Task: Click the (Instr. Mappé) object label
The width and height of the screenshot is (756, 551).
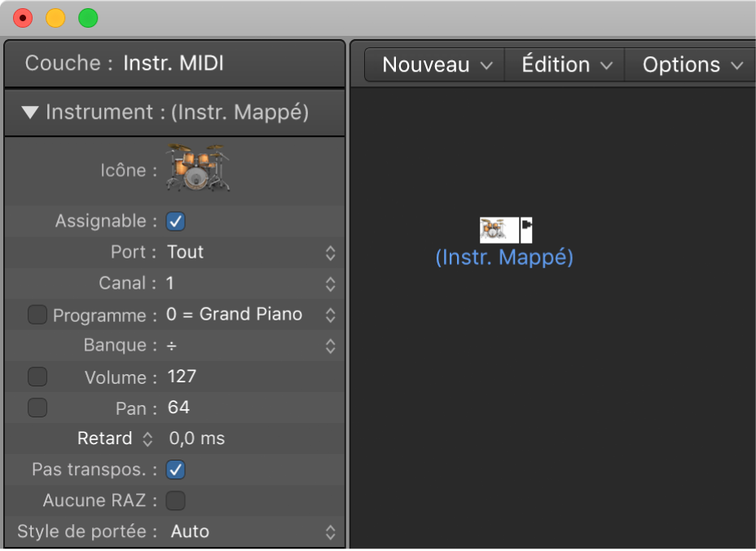Action: pyautogui.click(x=504, y=258)
